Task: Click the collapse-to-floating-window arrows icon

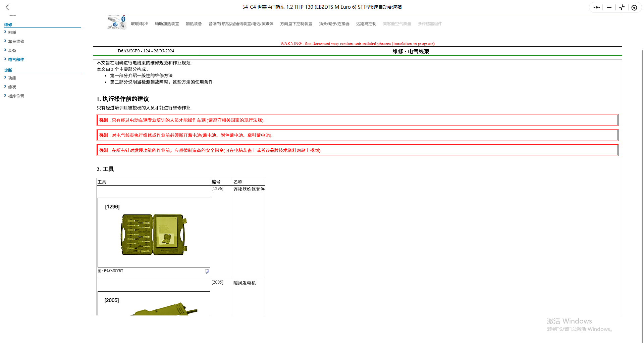Action: pos(622,7)
